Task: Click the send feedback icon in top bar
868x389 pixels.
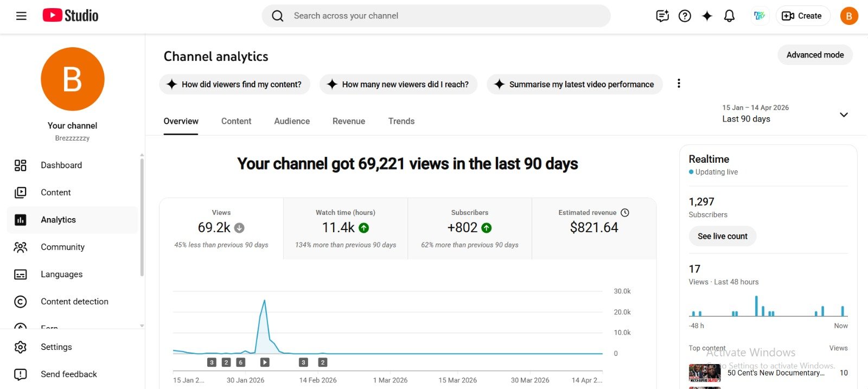Action: [662, 16]
